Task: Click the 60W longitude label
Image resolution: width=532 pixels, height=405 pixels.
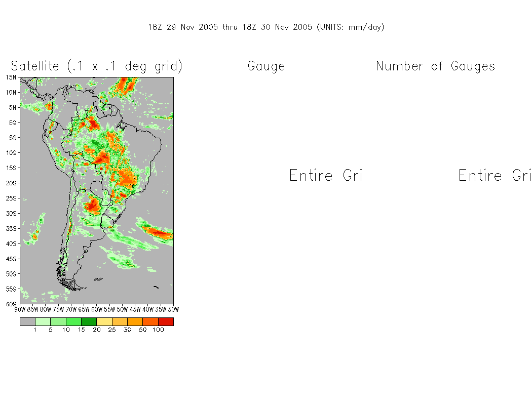Action: [x=97, y=309]
